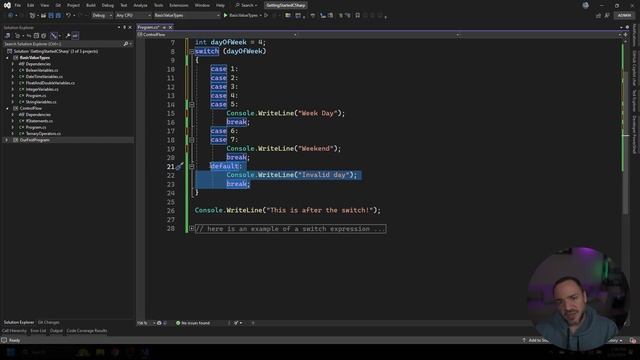Click the Save toolbar icon

(x=51, y=15)
